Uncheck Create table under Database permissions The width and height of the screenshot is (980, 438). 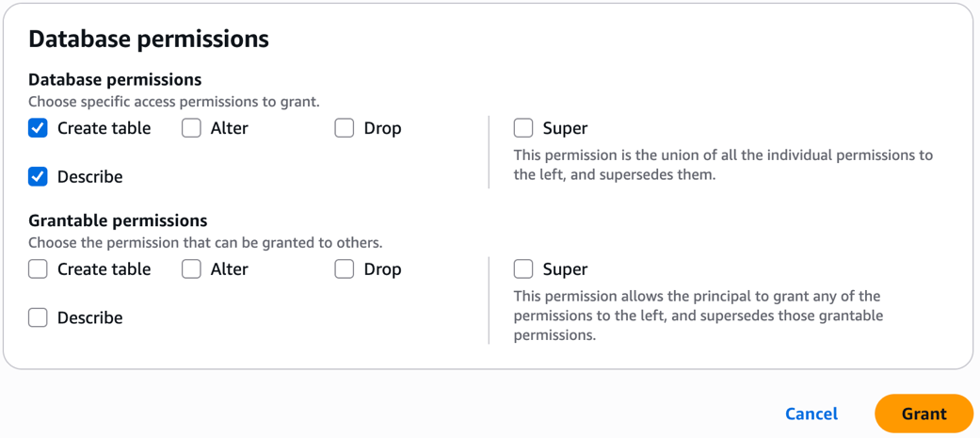(x=38, y=128)
